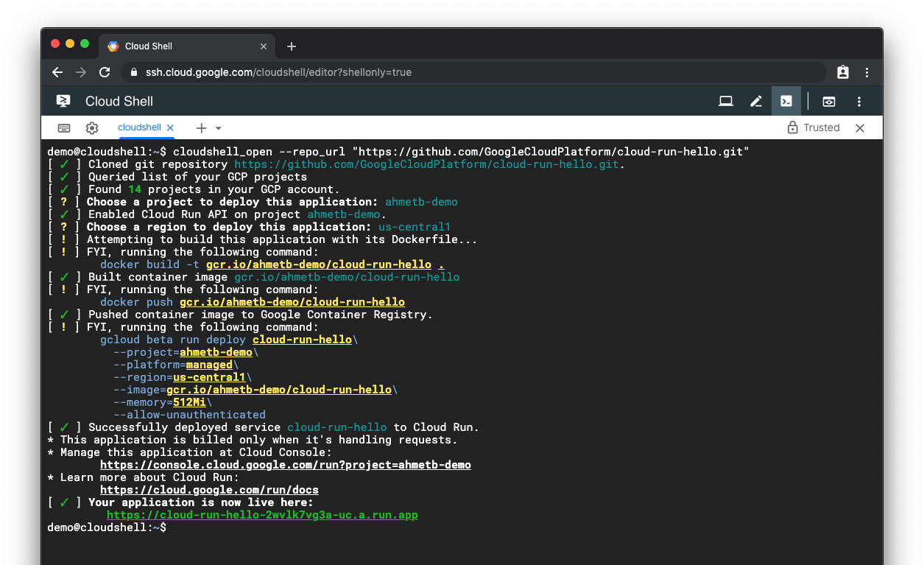
Task: Click the 'us-central1' region answer
Action: tap(415, 227)
